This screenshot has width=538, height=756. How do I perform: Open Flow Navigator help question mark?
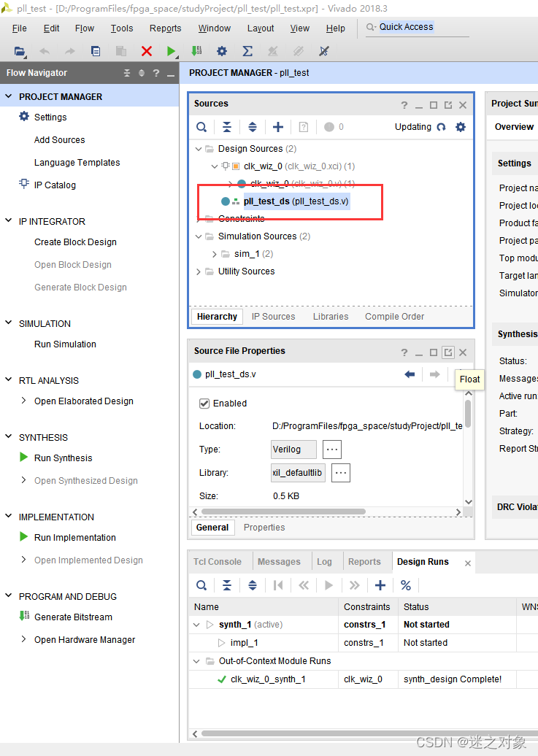[x=155, y=73]
